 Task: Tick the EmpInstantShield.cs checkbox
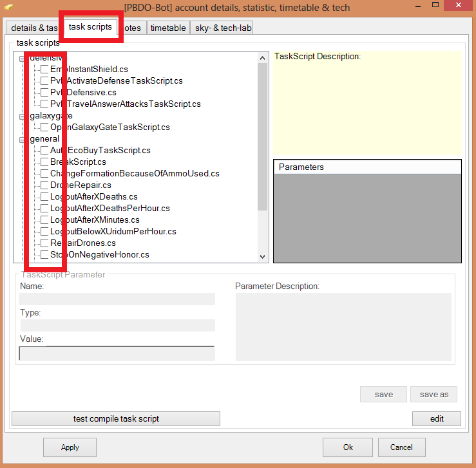(44, 70)
